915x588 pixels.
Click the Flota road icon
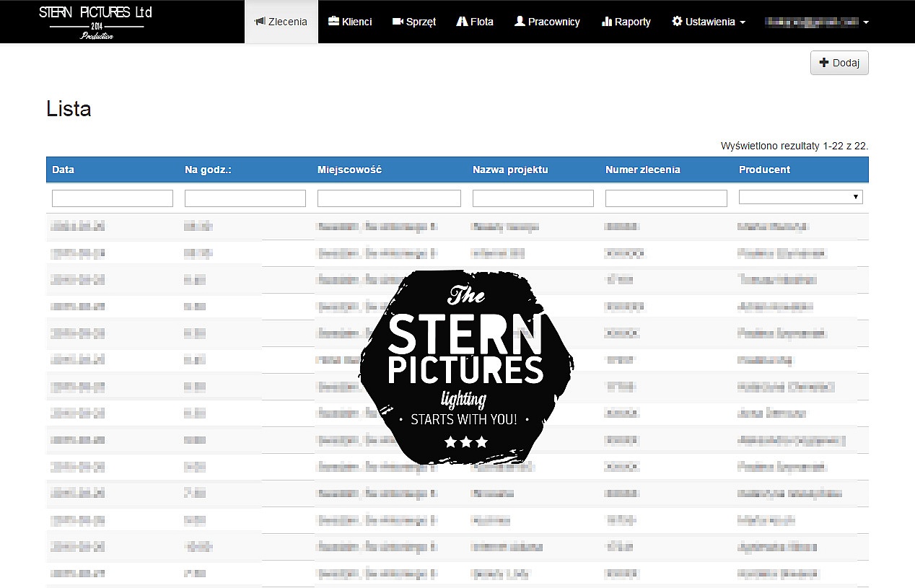[462, 22]
